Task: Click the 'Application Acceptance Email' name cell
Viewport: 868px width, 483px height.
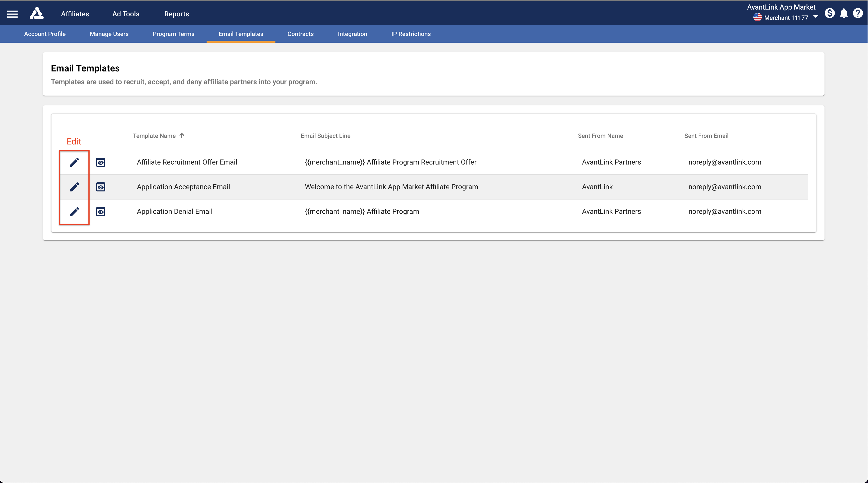Action: pos(183,187)
